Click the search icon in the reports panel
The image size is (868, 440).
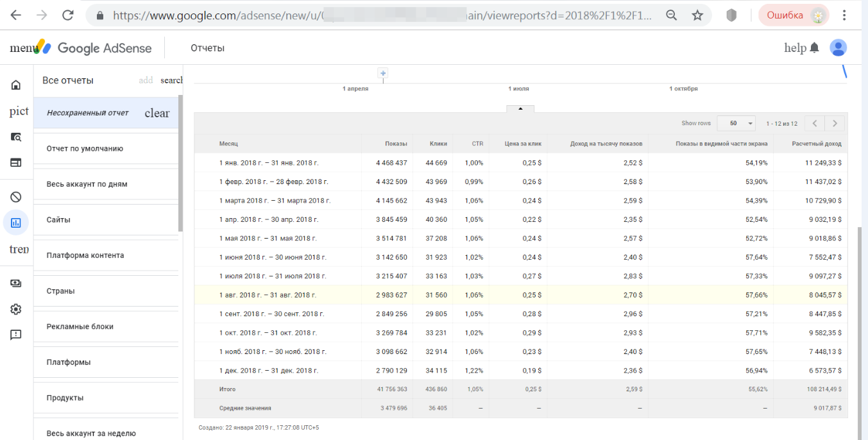(x=171, y=80)
